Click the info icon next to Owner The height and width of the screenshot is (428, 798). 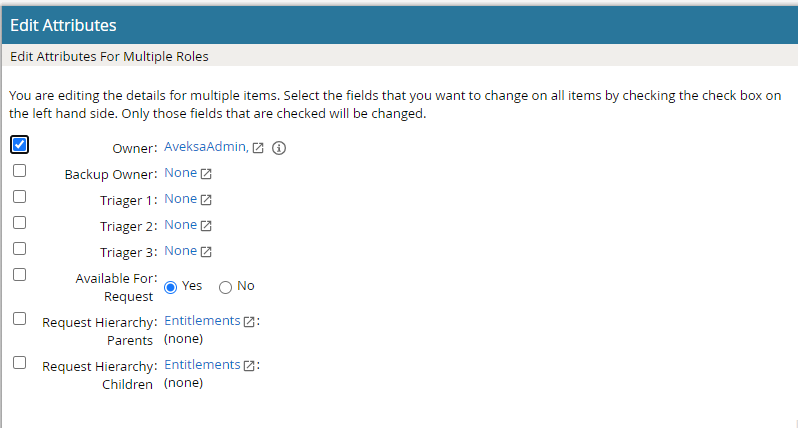[x=279, y=148]
